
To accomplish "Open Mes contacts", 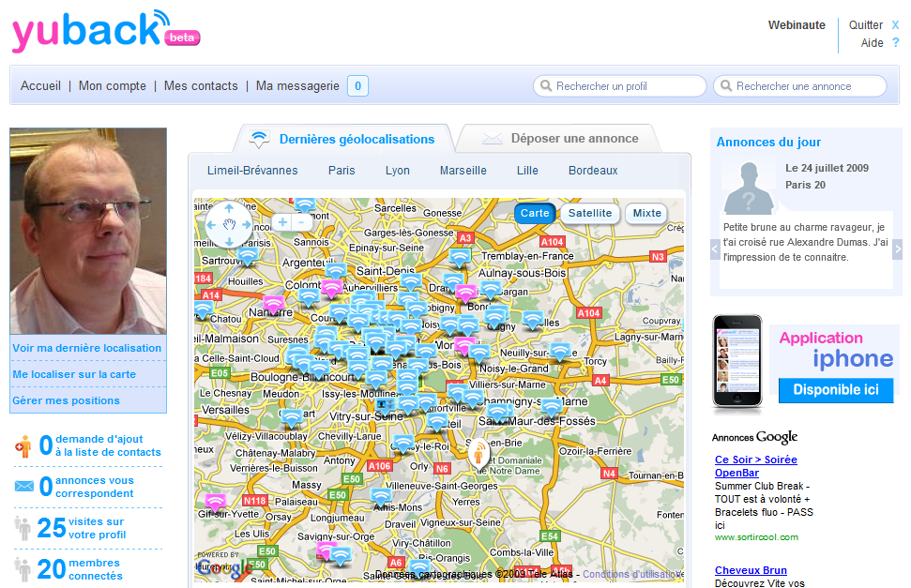I will (201, 86).
